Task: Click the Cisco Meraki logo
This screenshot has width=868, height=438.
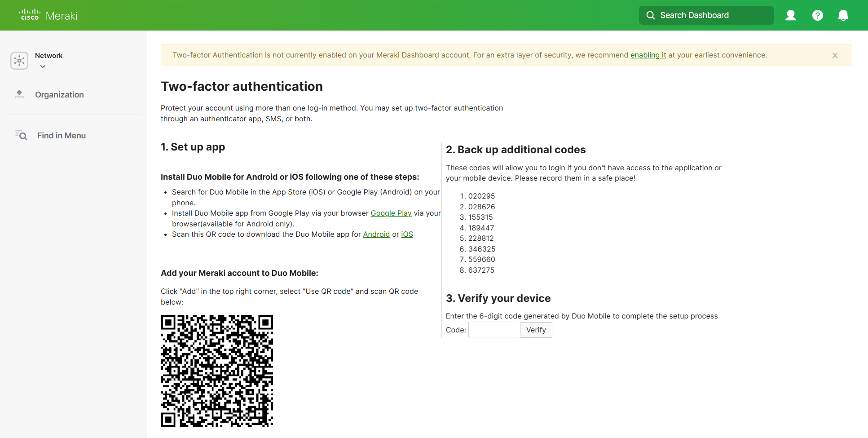Action: click(x=48, y=15)
